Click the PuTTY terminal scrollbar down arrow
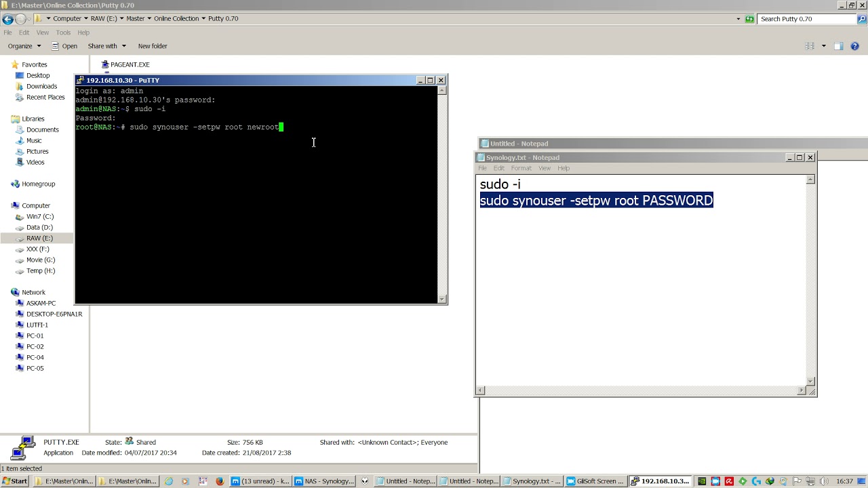 (x=442, y=299)
